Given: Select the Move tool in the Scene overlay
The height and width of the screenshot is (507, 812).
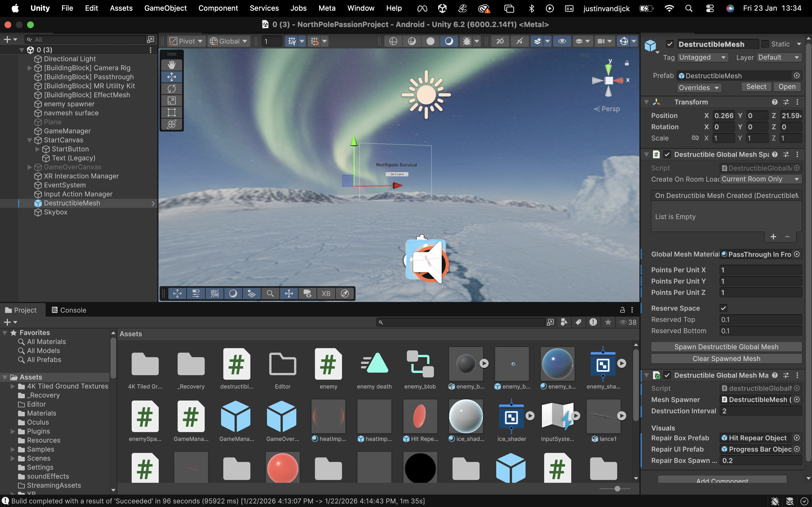Looking at the screenshot, I should [172, 76].
